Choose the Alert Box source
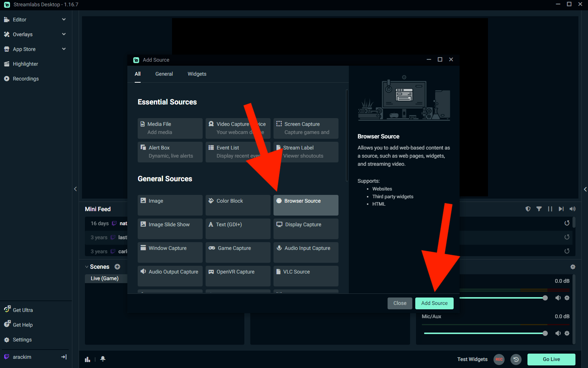The height and width of the screenshot is (368, 588). pos(170,152)
